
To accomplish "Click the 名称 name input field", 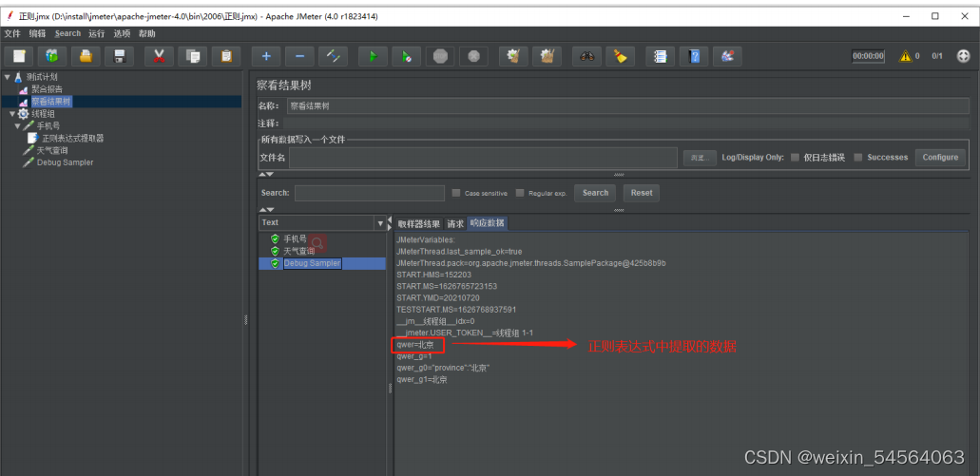I will (627, 106).
